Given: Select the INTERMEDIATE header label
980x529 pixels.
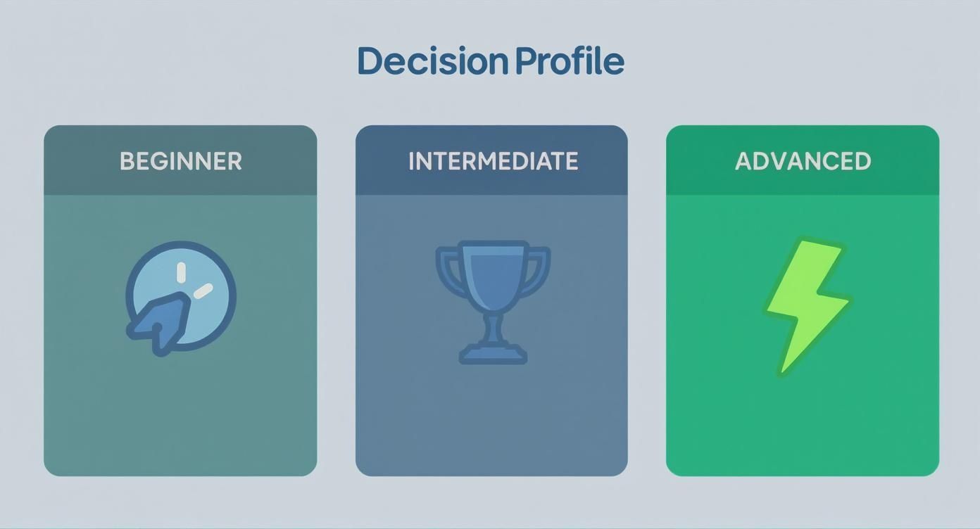Looking at the screenshot, I should coord(493,161).
